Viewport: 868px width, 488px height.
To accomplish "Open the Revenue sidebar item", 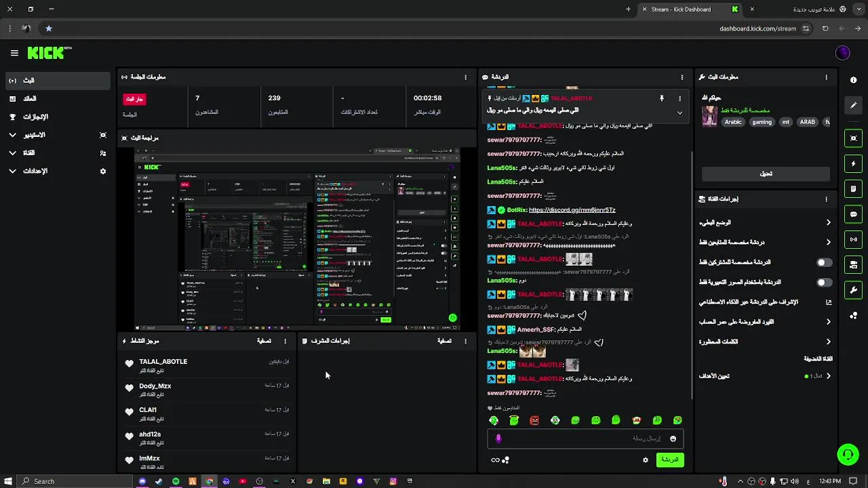I will (56, 99).
